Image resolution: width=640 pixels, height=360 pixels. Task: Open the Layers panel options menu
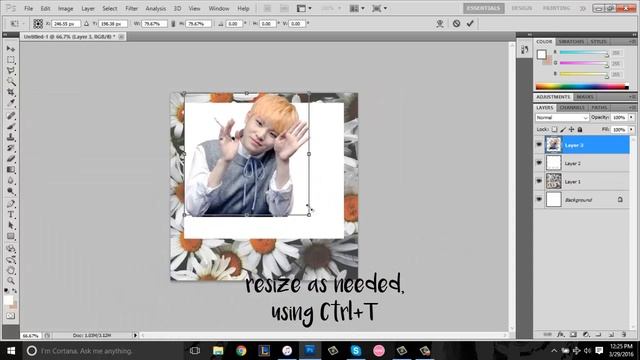(x=632, y=107)
